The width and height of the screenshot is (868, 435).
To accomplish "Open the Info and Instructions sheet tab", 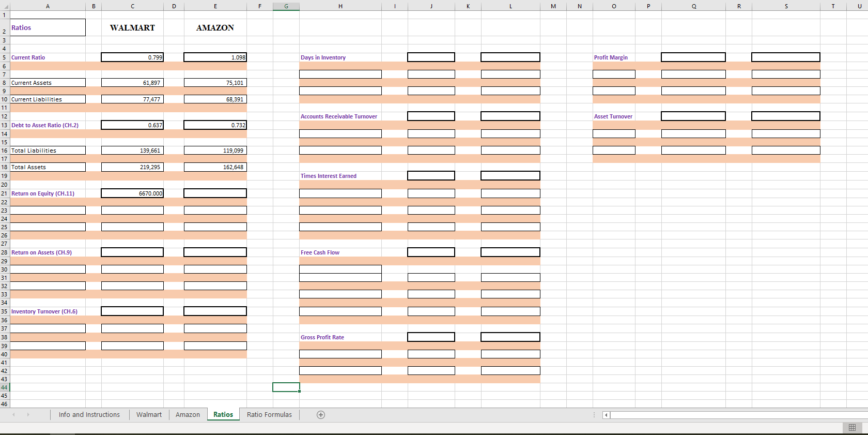I will pos(89,415).
